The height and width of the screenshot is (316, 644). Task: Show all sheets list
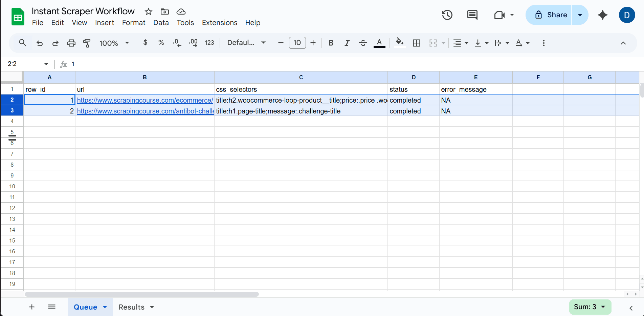click(x=51, y=307)
